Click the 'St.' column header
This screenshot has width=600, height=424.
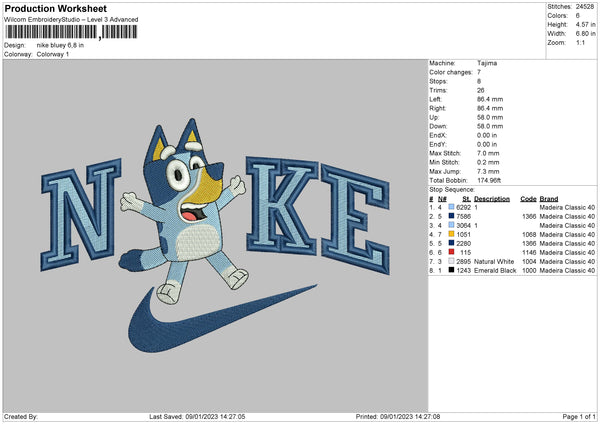(466, 199)
